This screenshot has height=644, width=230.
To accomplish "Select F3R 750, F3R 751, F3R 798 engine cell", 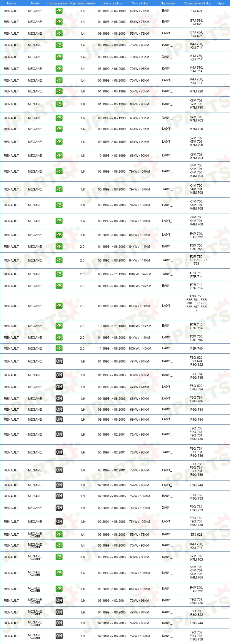I will point(196,260).
